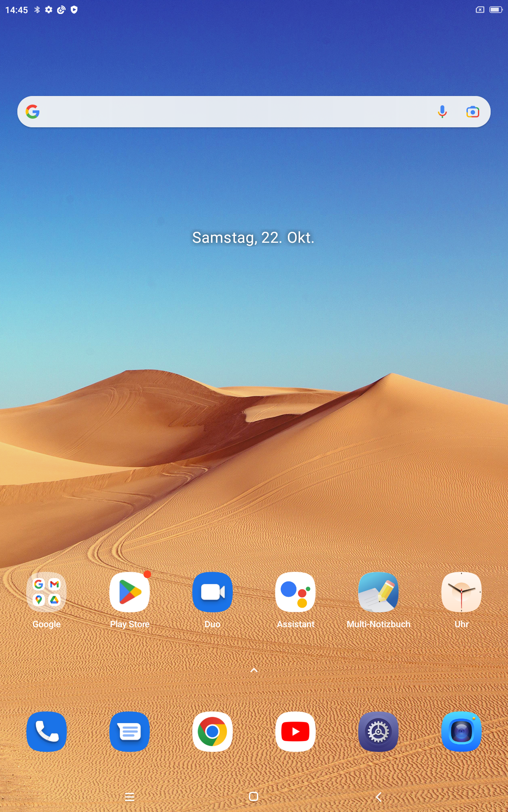The height and width of the screenshot is (812, 508).
Task: Tap the circular sync icon in the status bar
Action: (61, 10)
